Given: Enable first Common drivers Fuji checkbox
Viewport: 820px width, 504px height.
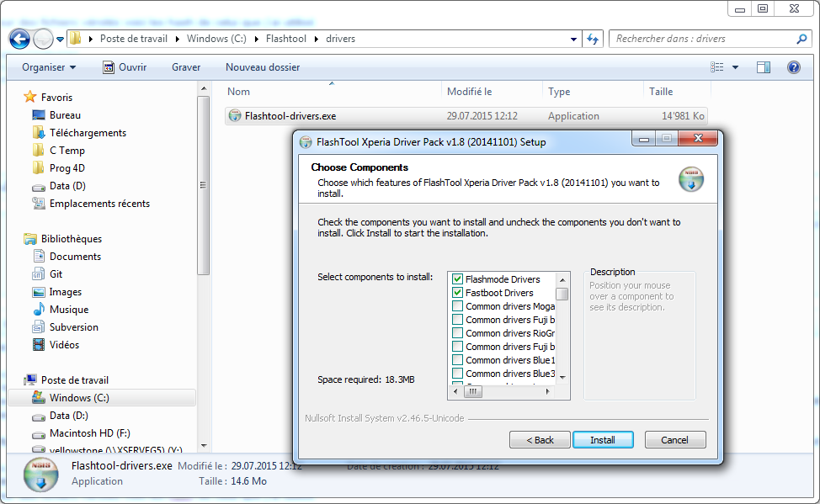Looking at the screenshot, I should pos(458,320).
